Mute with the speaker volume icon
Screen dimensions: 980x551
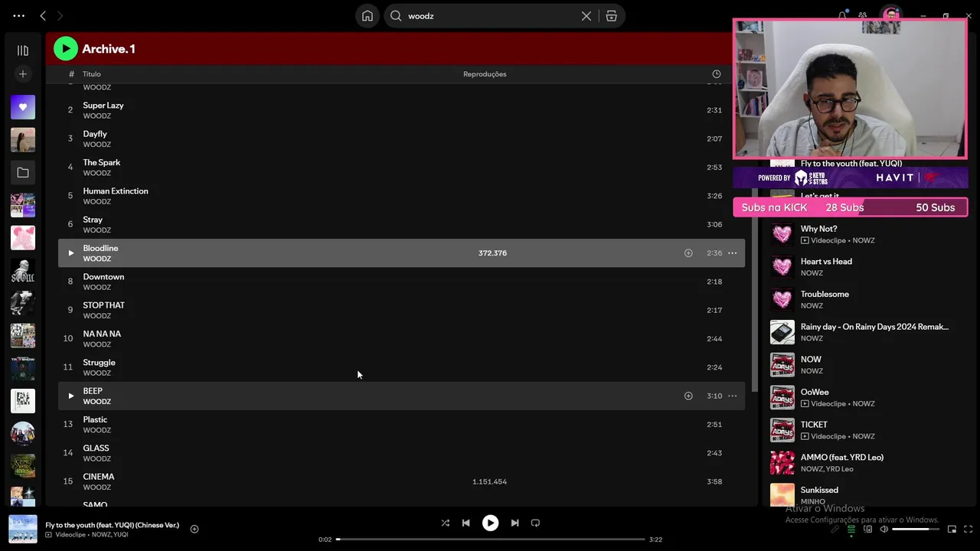click(x=884, y=530)
